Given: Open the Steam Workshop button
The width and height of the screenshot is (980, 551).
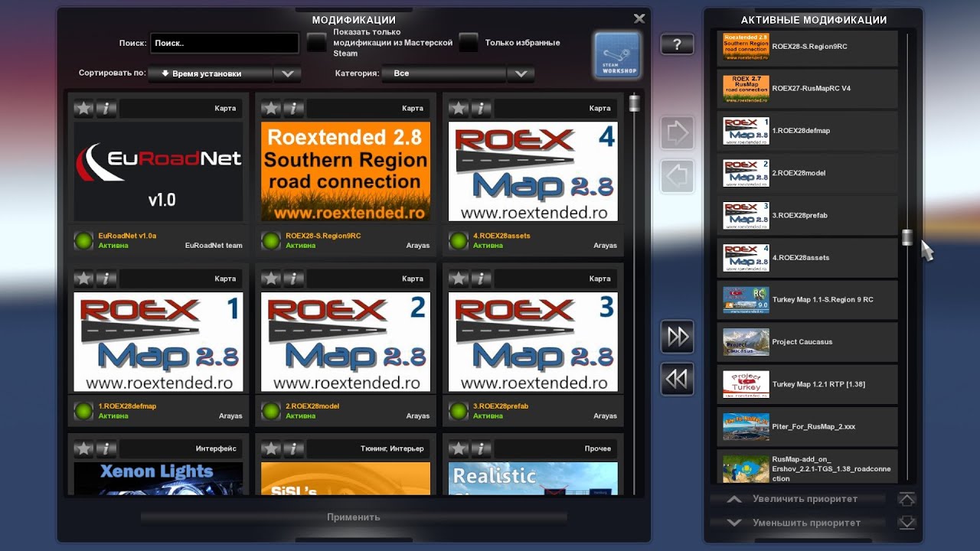Looking at the screenshot, I should pos(617,55).
